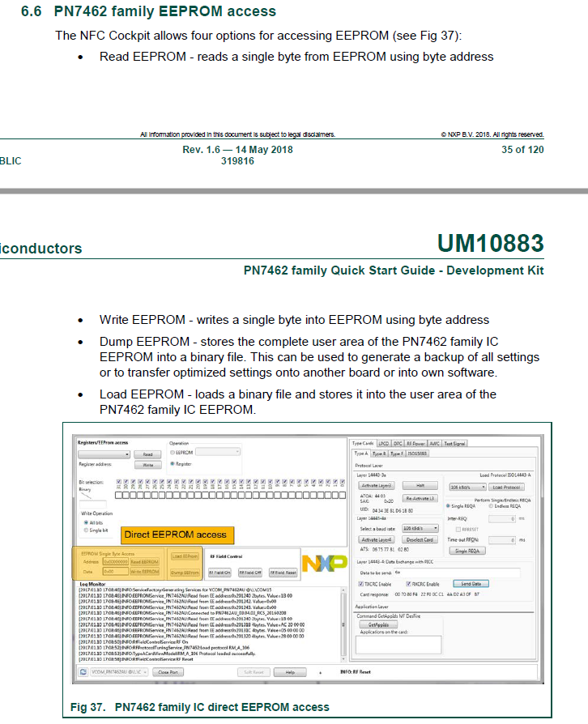Select the EEPROM operation radio button
The height and width of the screenshot is (724, 588).
pos(173,453)
